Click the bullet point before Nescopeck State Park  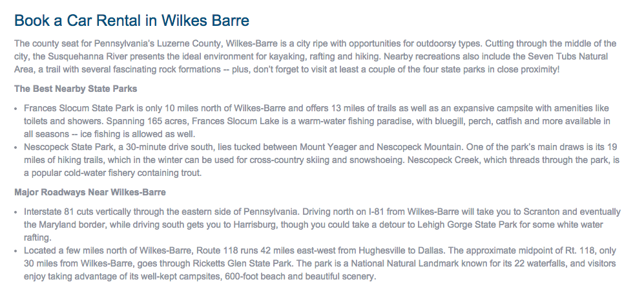pyautogui.click(x=16, y=147)
